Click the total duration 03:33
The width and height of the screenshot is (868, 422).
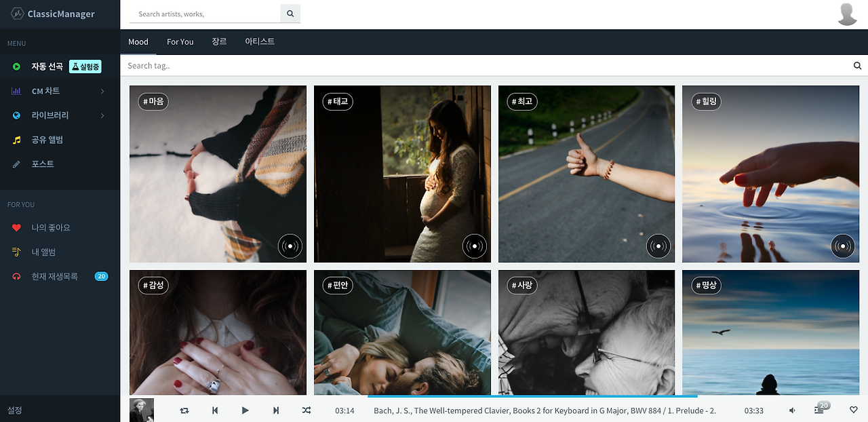click(x=754, y=410)
